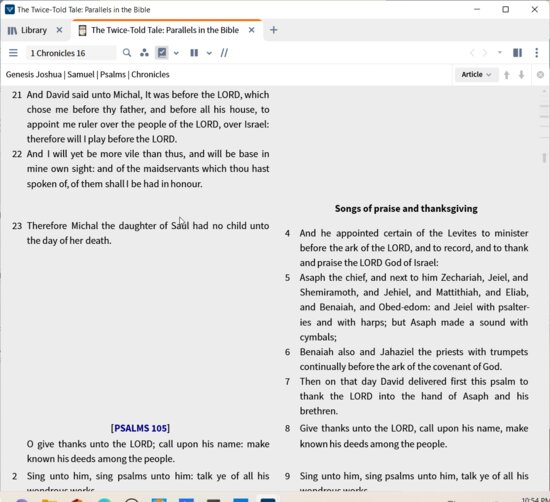Click verse number 7 in right column

[x=287, y=382]
